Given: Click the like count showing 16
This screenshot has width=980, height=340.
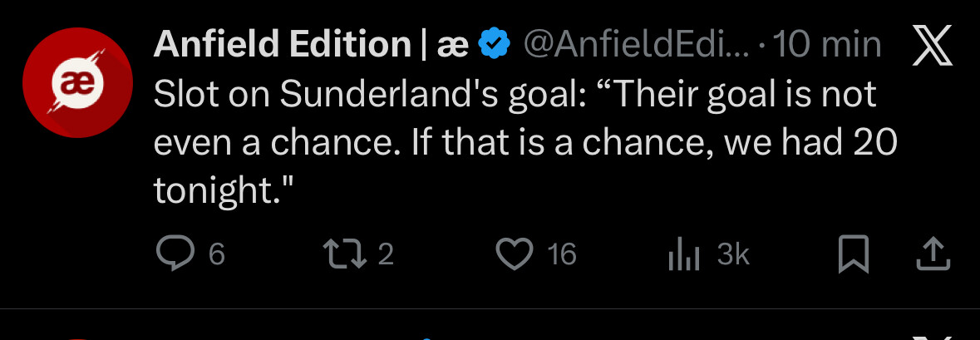Looking at the screenshot, I should (x=562, y=254).
